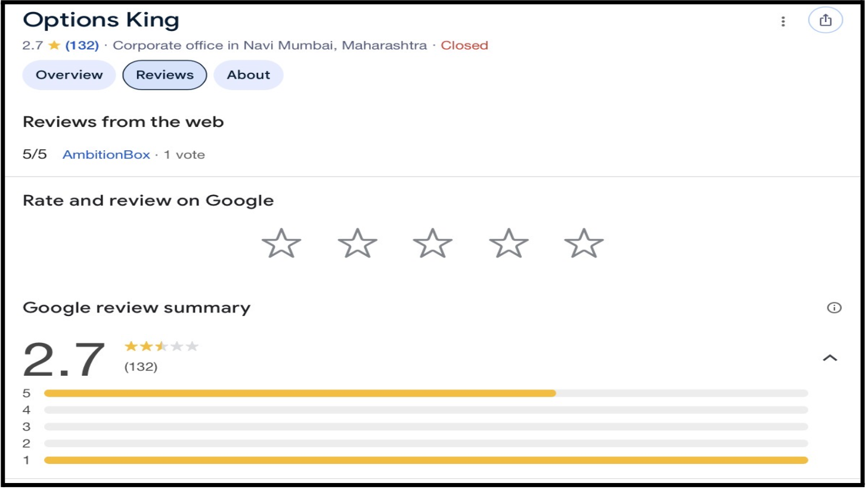This screenshot has height=489, width=868.
Task: Select the middle rating star
Action: point(433,243)
